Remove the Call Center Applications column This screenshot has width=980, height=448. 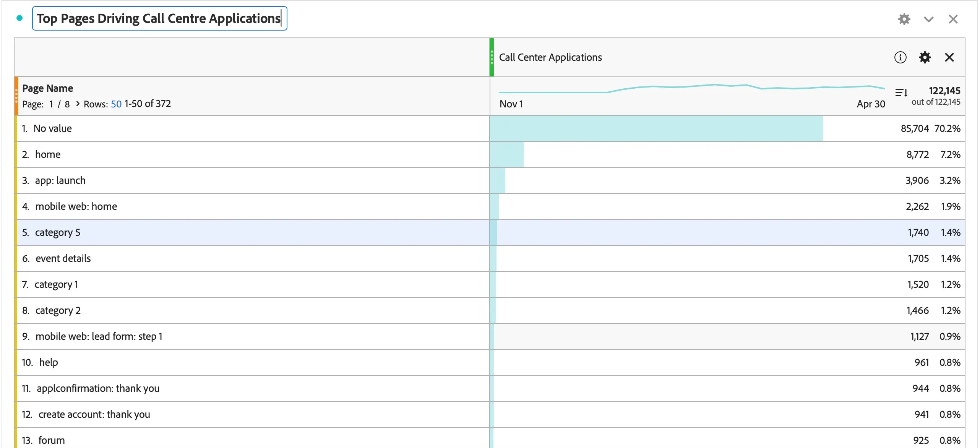pyautogui.click(x=949, y=57)
